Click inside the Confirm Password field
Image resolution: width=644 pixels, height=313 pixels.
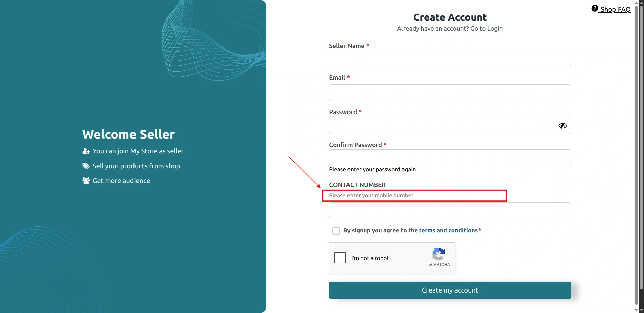(450, 158)
